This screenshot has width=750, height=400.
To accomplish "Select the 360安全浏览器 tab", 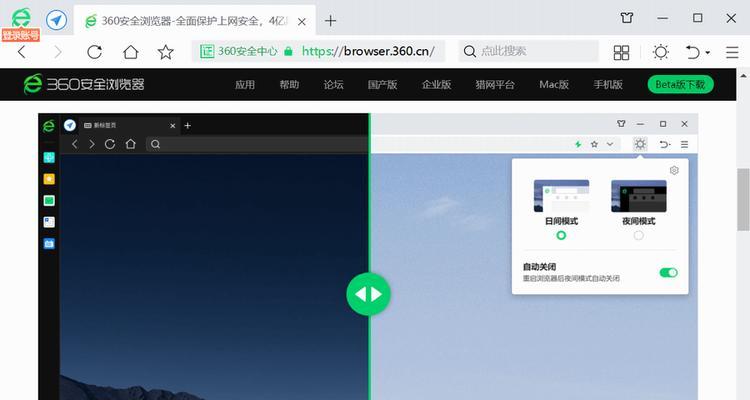I will (x=195, y=22).
